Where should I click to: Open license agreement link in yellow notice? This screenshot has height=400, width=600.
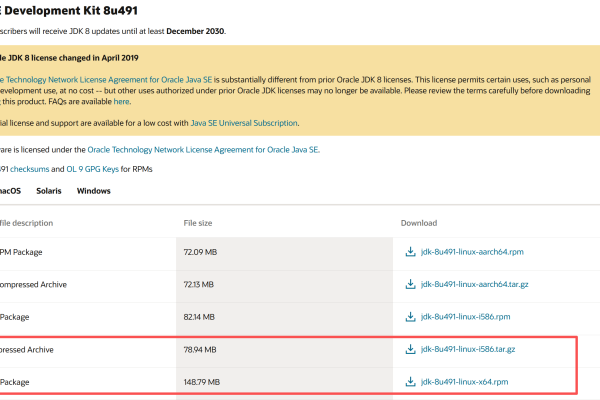click(106, 80)
